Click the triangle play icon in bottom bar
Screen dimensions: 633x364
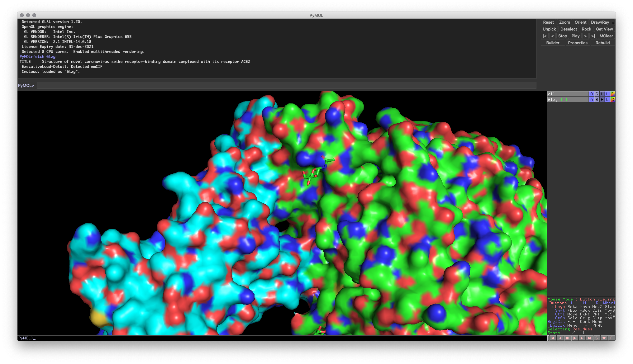coord(574,338)
